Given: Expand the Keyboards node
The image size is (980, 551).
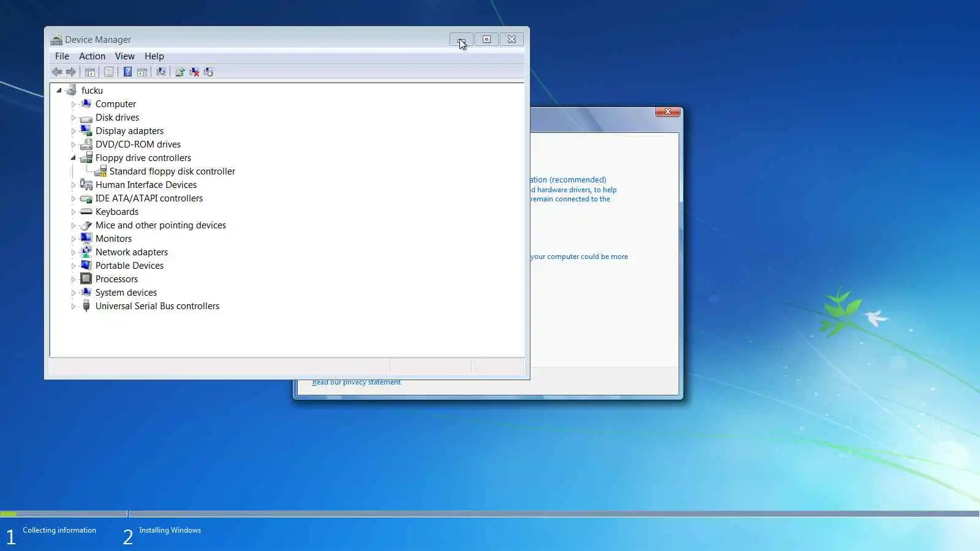Looking at the screenshot, I should point(73,212).
